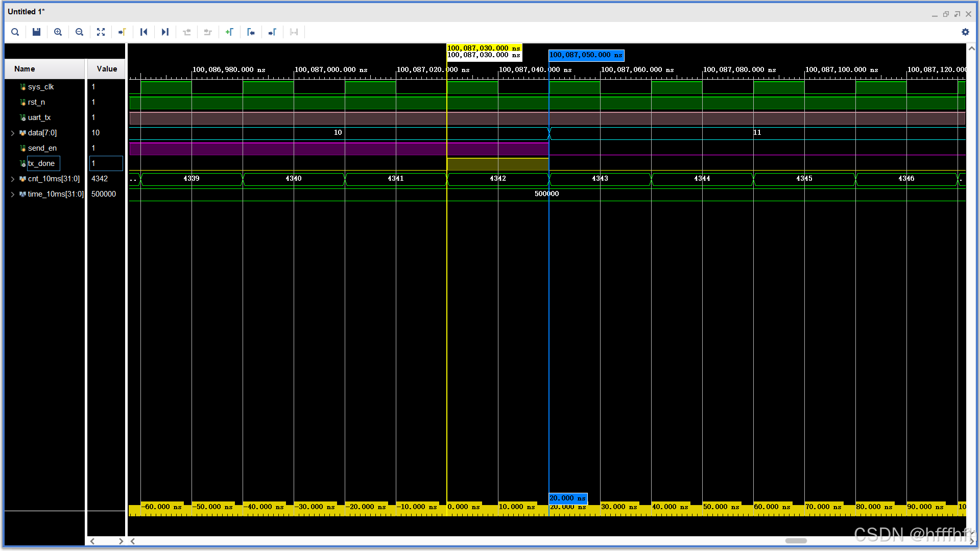The width and height of the screenshot is (980, 551).
Task: Click the 4343 segment in cnt_10ms waveform
Action: [x=600, y=179]
